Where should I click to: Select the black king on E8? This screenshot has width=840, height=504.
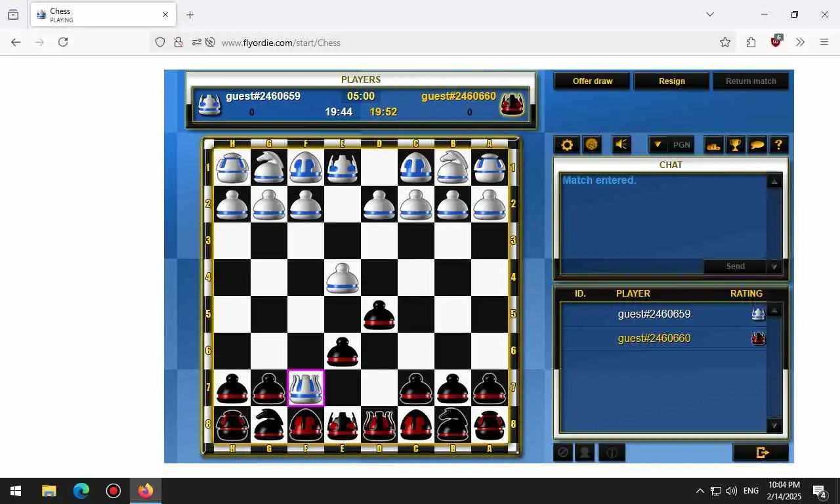pos(343,425)
